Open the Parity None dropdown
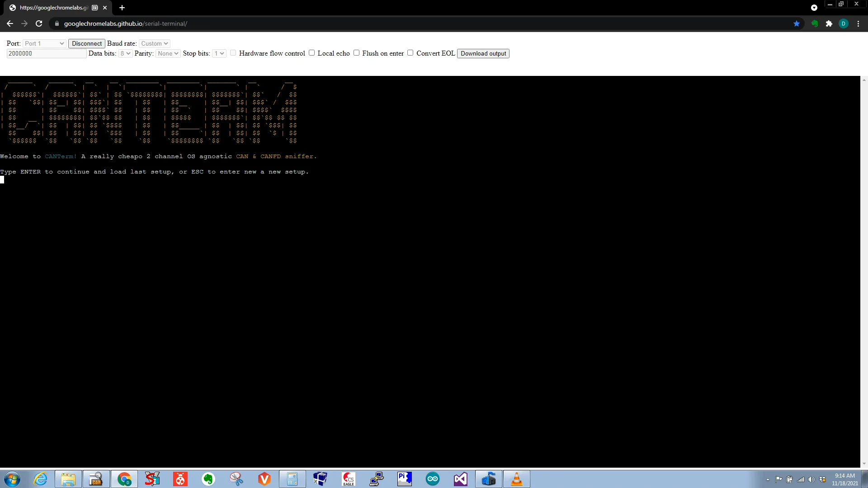 [168, 53]
